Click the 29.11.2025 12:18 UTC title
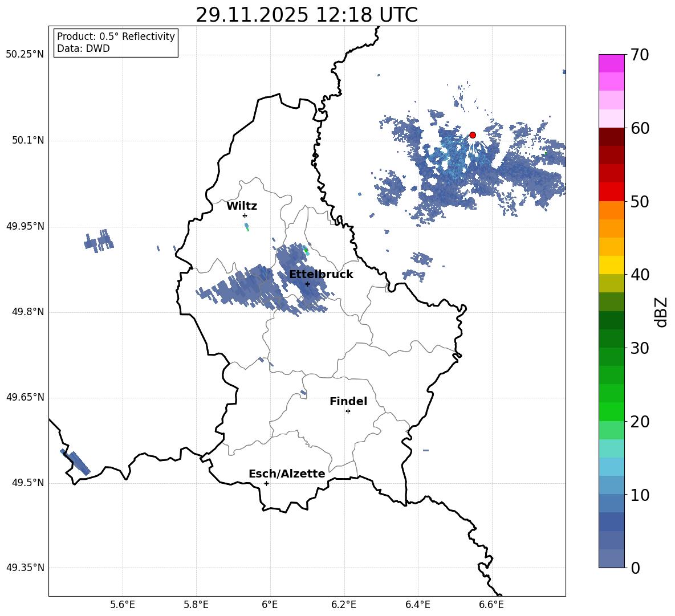This screenshot has height=616, width=675. point(307,15)
